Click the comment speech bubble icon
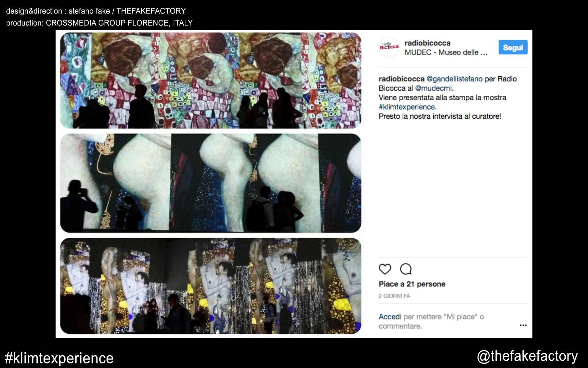The width and height of the screenshot is (588, 368). tap(405, 269)
